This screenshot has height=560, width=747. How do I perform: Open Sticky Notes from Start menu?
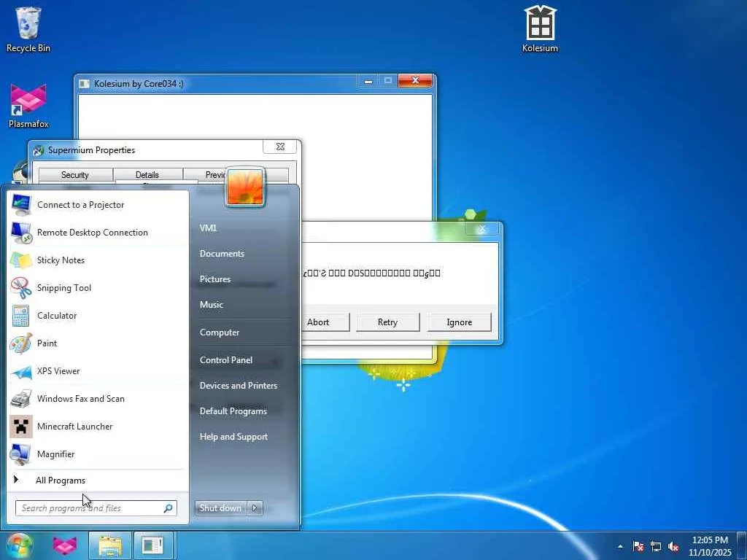pyautogui.click(x=98, y=260)
